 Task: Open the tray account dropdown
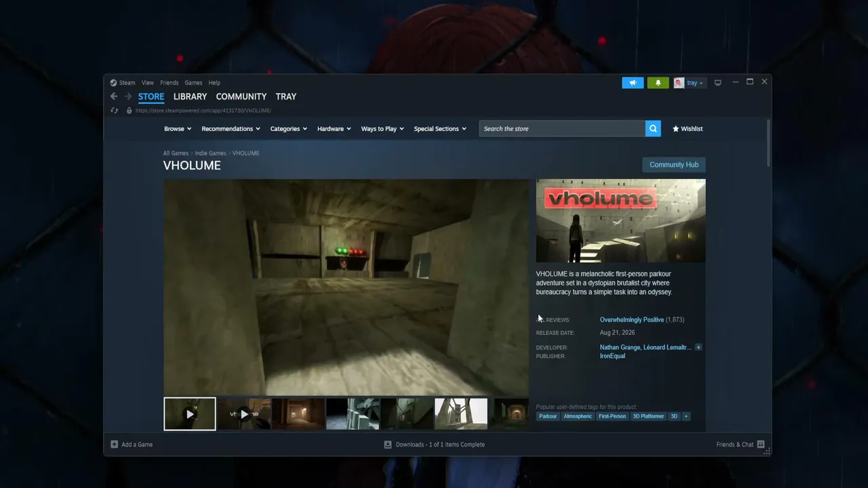click(695, 83)
